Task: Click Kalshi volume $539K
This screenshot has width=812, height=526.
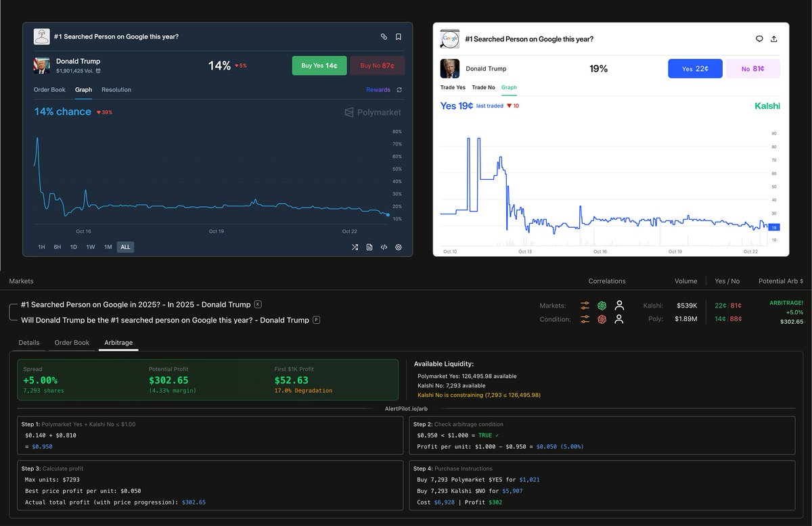Action: point(687,306)
